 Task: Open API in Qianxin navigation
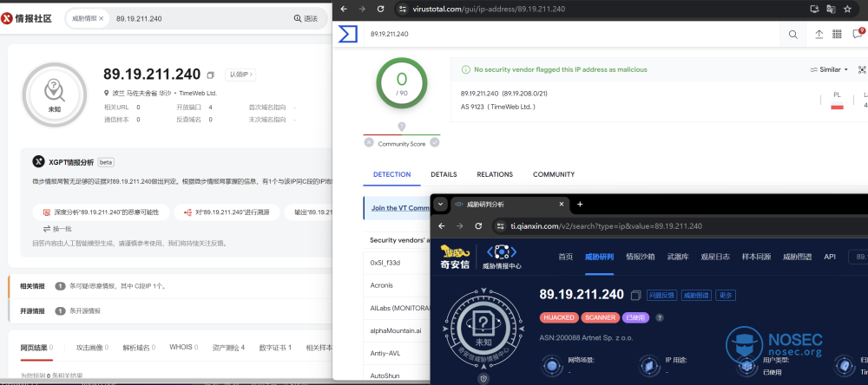point(829,257)
